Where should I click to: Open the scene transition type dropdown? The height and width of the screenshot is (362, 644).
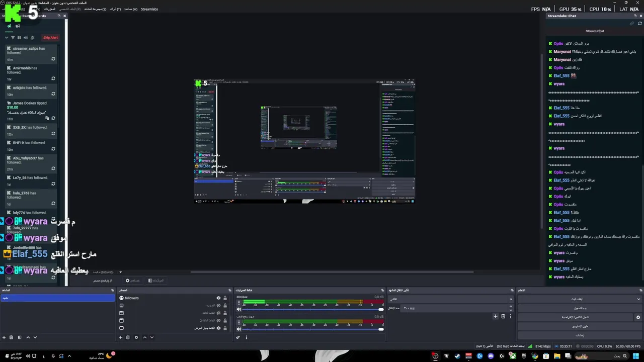point(451,299)
